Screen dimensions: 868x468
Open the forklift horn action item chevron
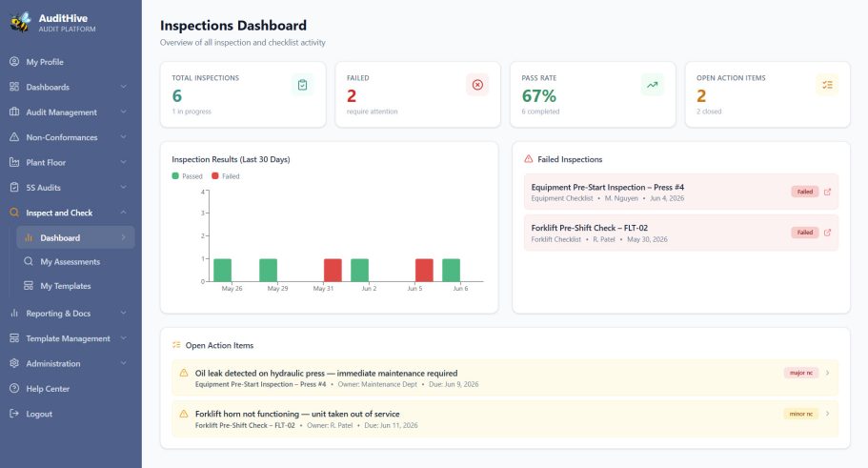tap(828, 413)
